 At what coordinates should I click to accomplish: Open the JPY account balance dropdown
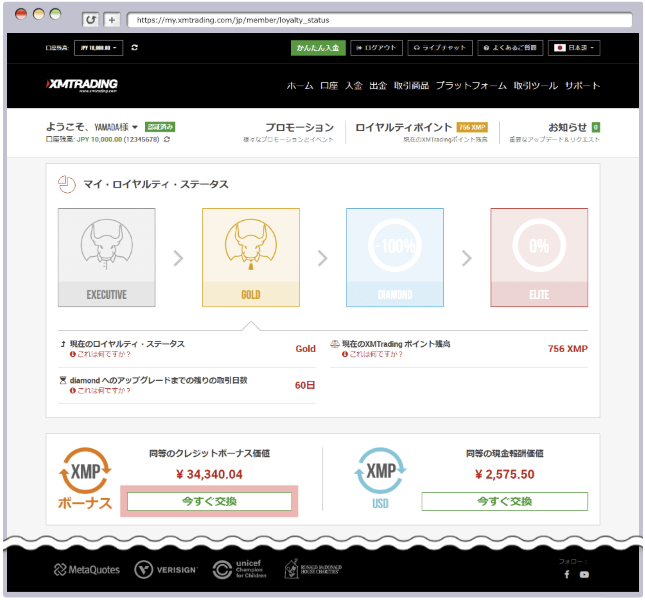click(x=98, y=48)
